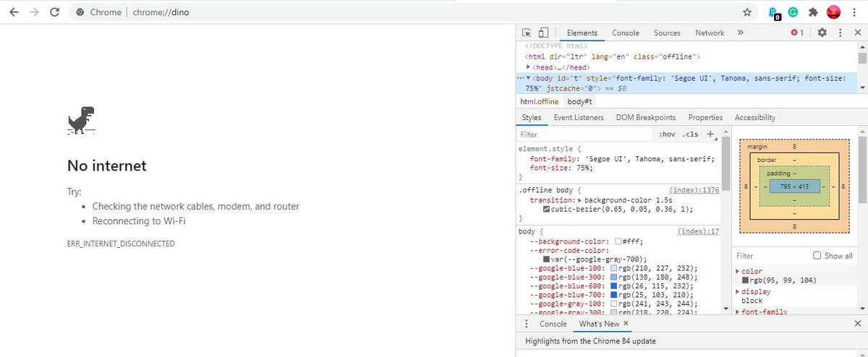The image size is (868, 357).
Task: Click the browser forward arrow
Action: tap(34, 12)
